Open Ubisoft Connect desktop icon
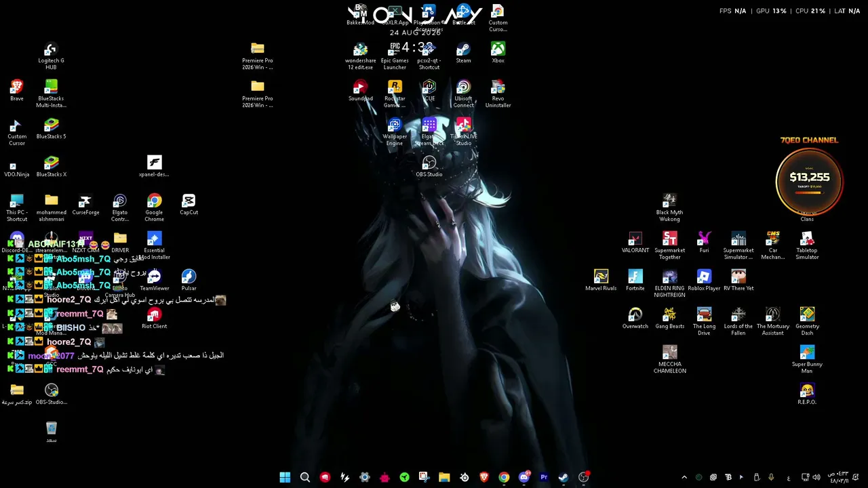Viewport: 868px width, 488px height. pyautogui.click(x=463, y=94)
